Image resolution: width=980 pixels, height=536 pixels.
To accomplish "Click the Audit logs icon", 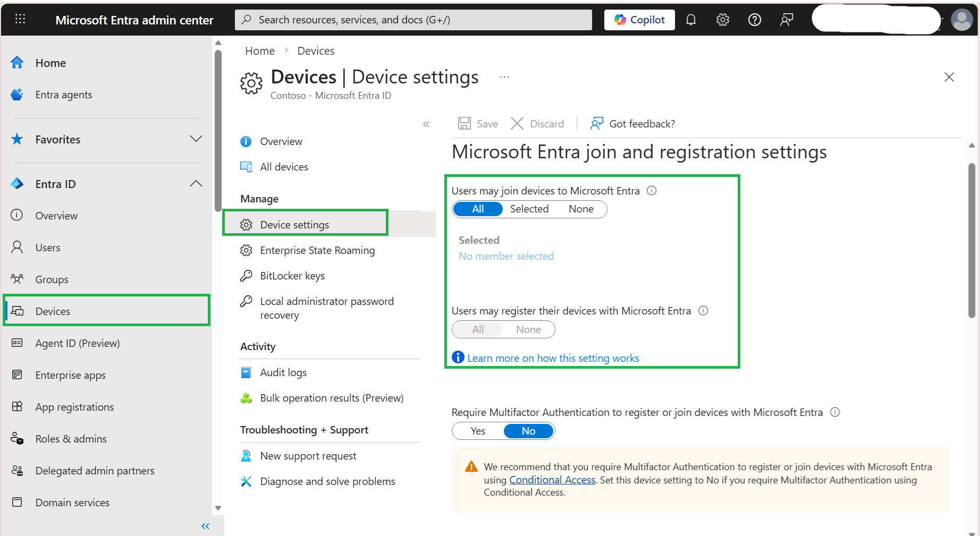I will coord(246,372).
